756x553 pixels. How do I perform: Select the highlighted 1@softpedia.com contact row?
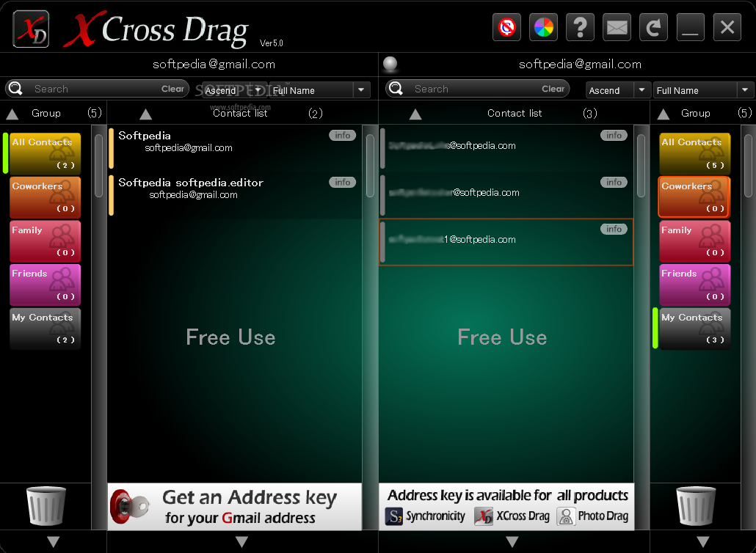[506, 242]
